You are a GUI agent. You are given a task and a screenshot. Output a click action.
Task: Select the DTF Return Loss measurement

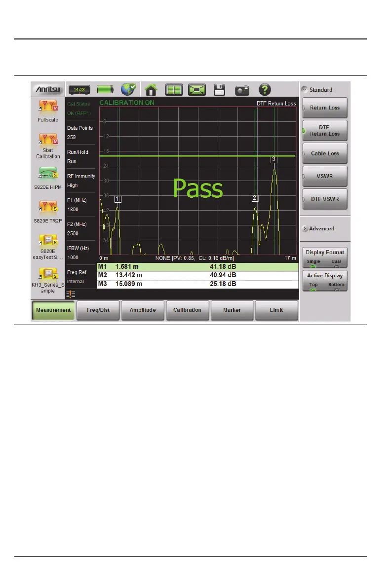(324, 131)
